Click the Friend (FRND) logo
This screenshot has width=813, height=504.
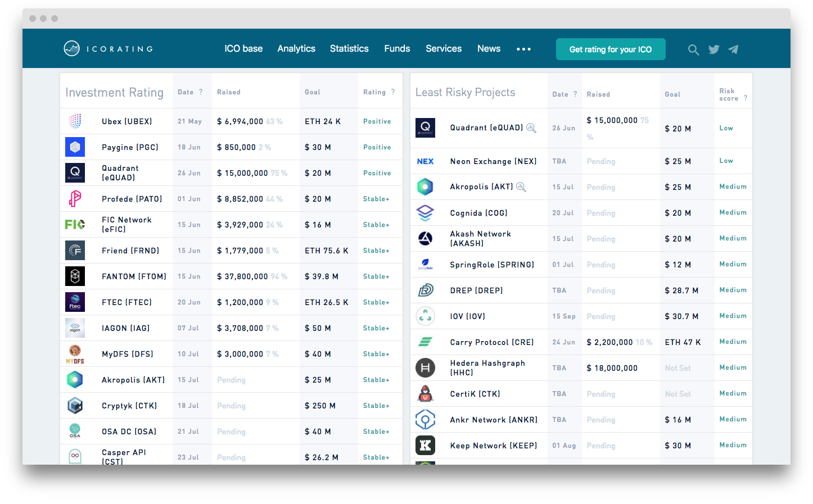[x=75, y=251]
